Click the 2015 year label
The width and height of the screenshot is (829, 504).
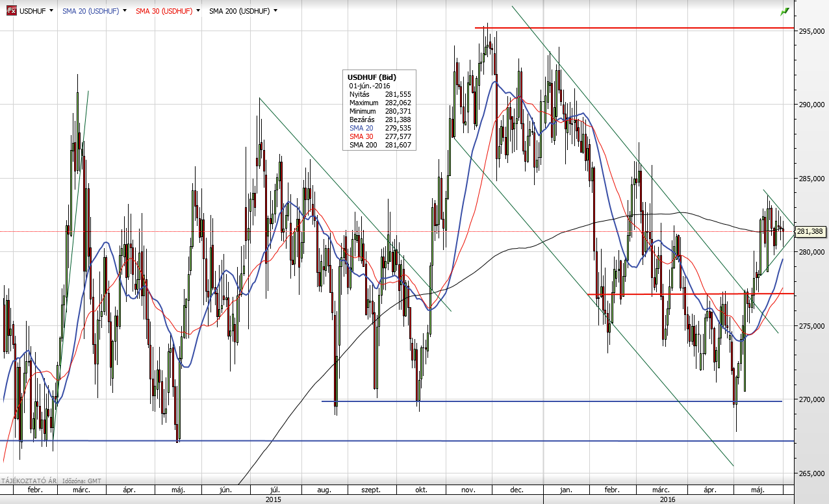(274, 499)
